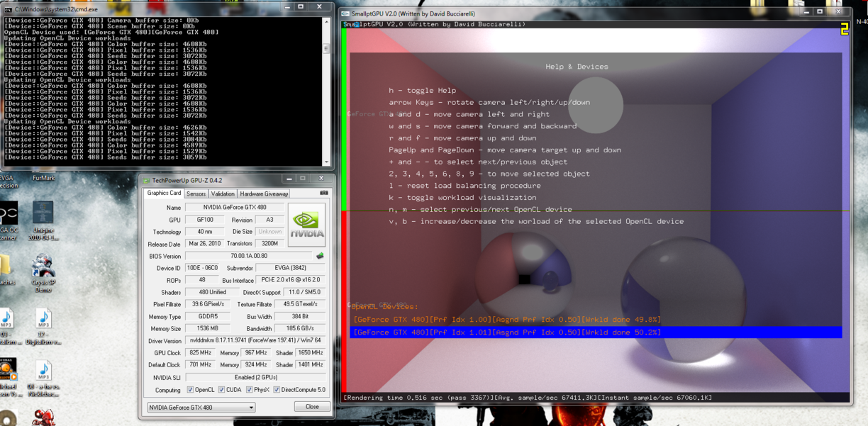
Task: Toggle the DirectCompute 5.0 checkbox
Action: (277, 390)
